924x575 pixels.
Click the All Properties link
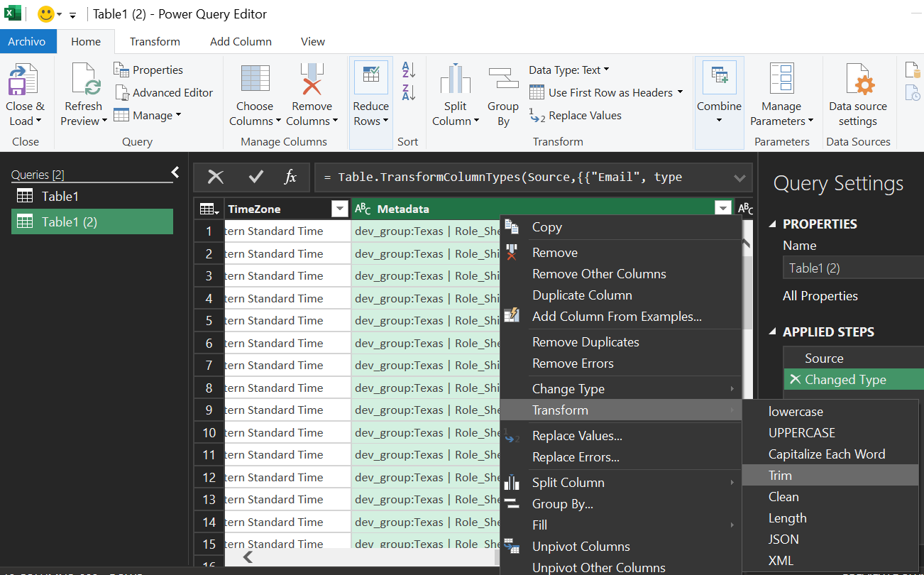click(x=820, y=295)
